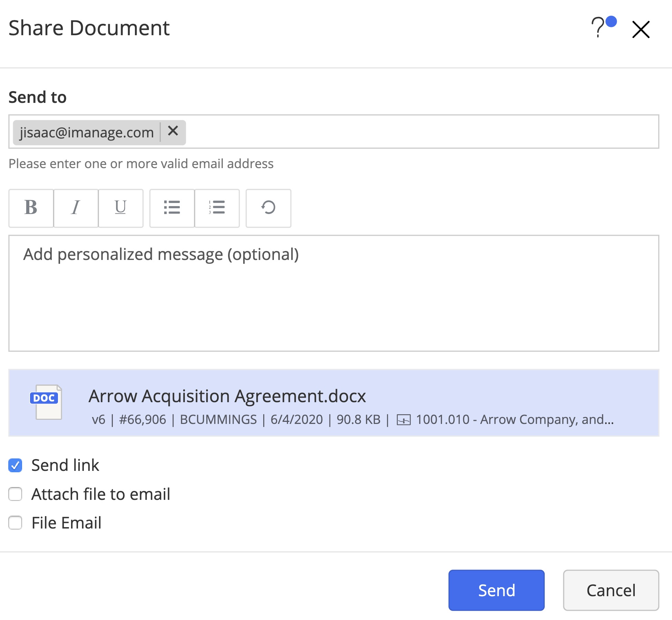Click the DOC file type icon
This screenshot has height=620, width=672.
[46, 402]
